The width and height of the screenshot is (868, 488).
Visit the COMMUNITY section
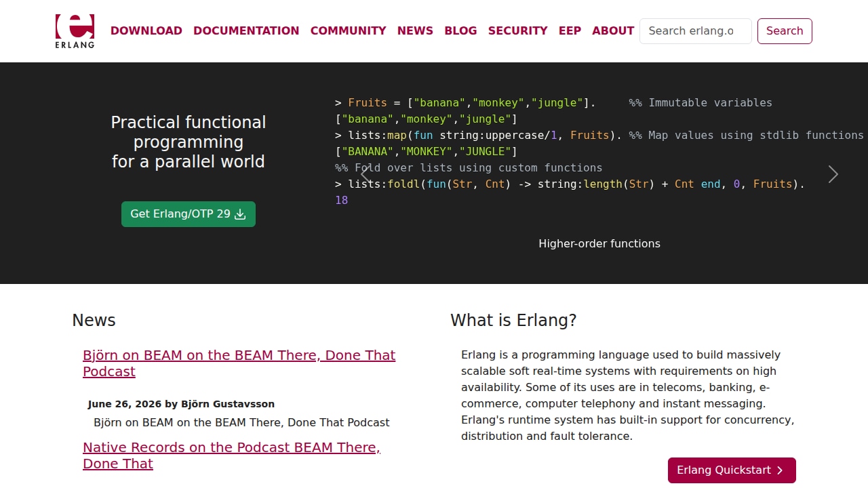coord(349,30)
